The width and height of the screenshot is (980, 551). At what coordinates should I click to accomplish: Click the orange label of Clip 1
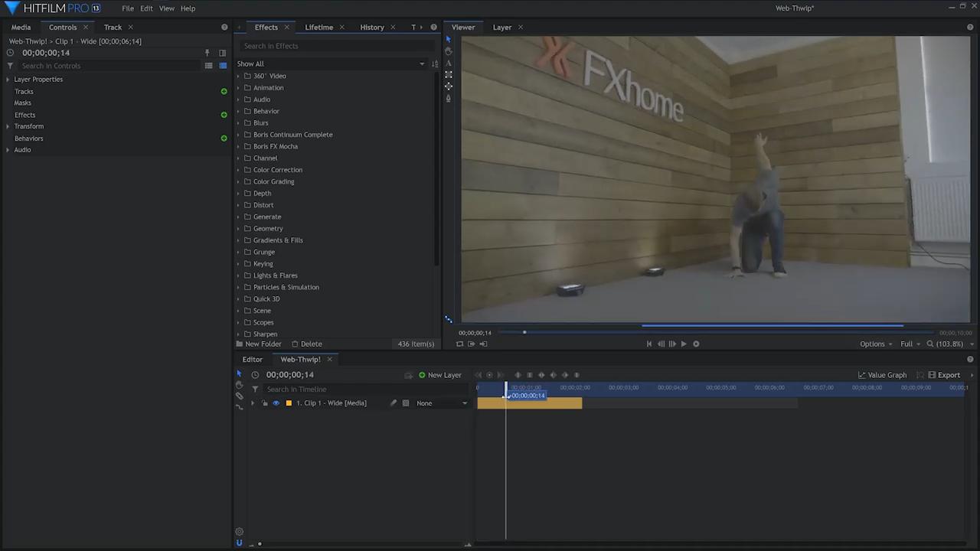pos(289,403)
